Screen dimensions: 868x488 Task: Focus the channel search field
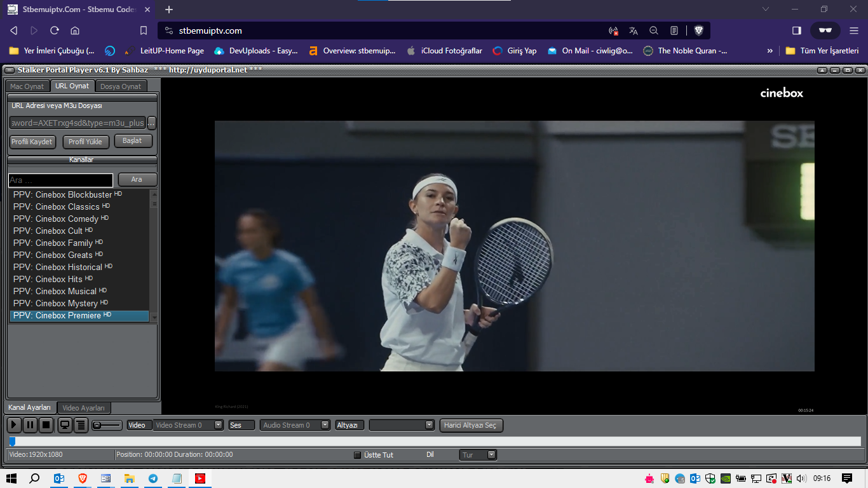(61, 180)
